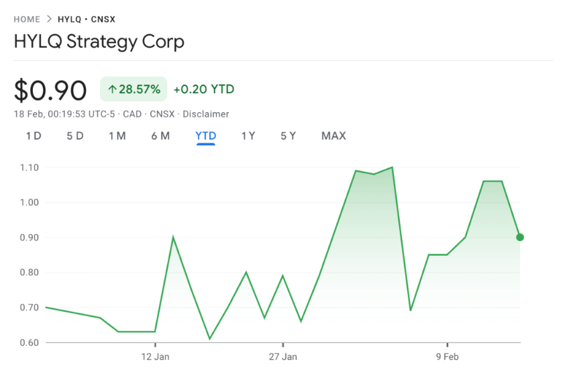Select the 5D time range tab
The width and height of the screenshot is (569, 392).
[x=75, y=136]
